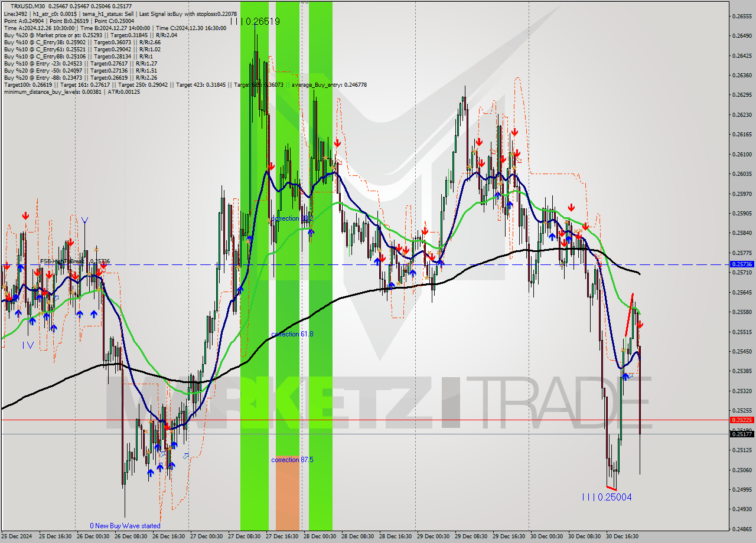Click the 'correction 87.5' label
Viewport: 756px width, 543px height.
tap(292, 460)
